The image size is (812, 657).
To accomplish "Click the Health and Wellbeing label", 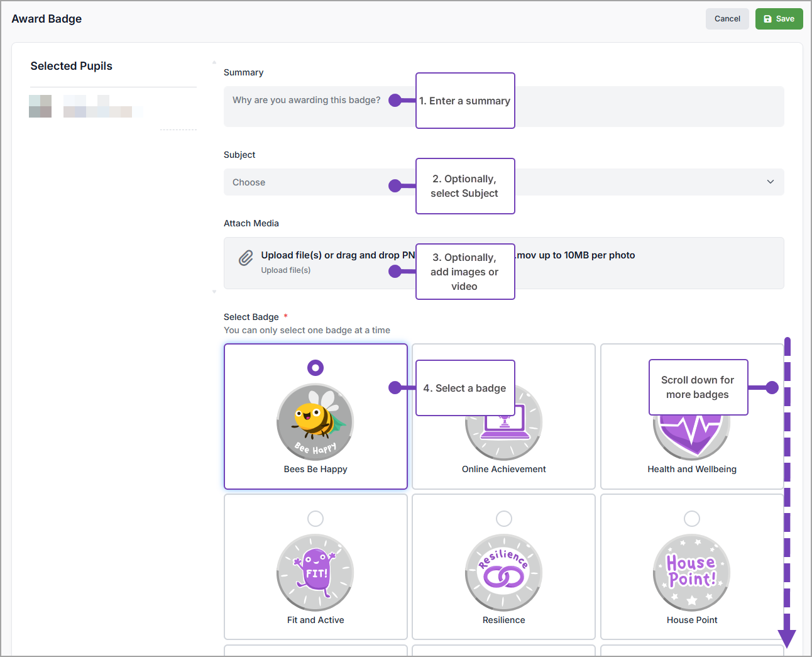I will pyautogui.click(x=691, y=469).
